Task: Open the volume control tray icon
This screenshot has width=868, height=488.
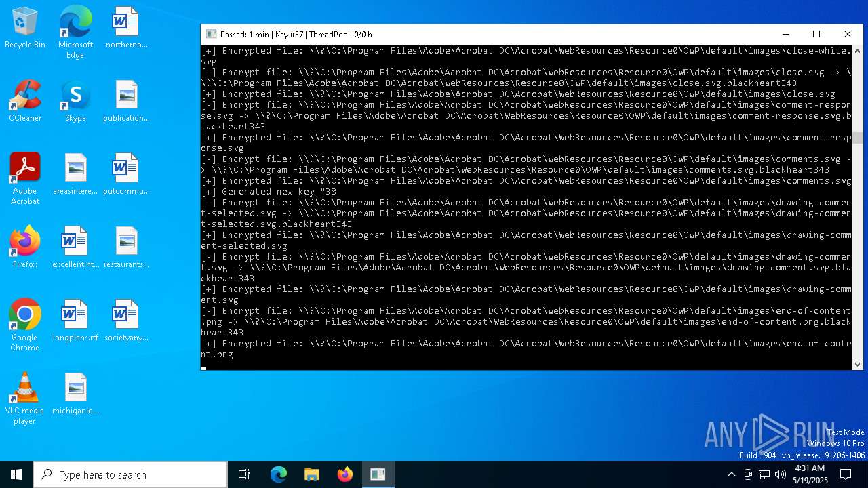Action: (x=781, y=474)
